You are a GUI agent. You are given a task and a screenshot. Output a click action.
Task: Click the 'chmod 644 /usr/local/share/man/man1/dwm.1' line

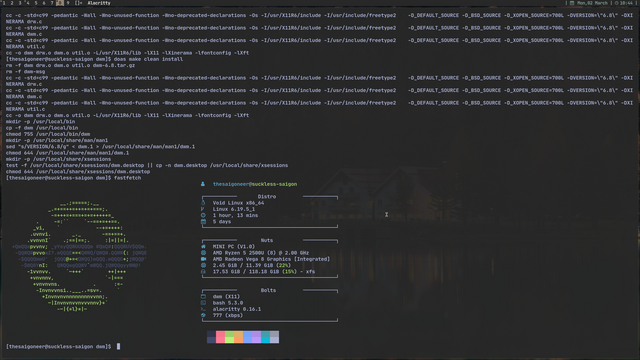(67, 153)
